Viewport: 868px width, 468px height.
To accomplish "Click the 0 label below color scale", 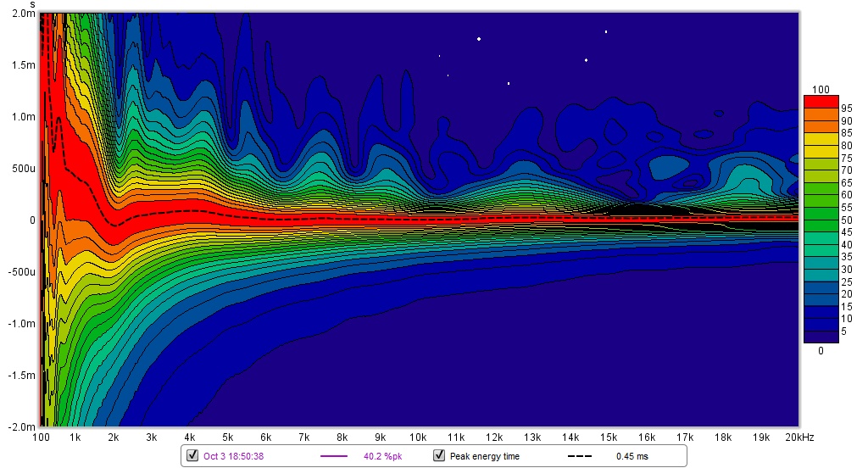I will (821, 351).
